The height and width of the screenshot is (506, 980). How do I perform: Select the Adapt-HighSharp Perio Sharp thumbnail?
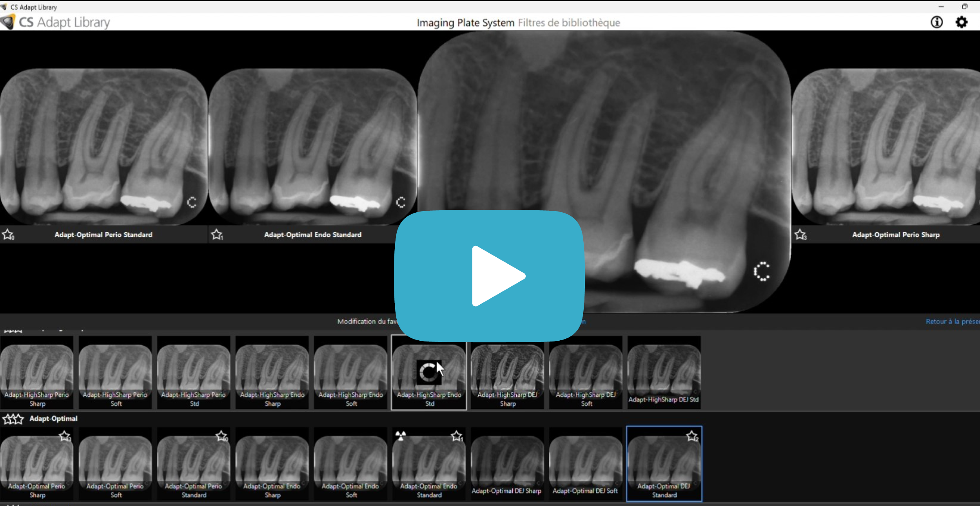[37, 372]
